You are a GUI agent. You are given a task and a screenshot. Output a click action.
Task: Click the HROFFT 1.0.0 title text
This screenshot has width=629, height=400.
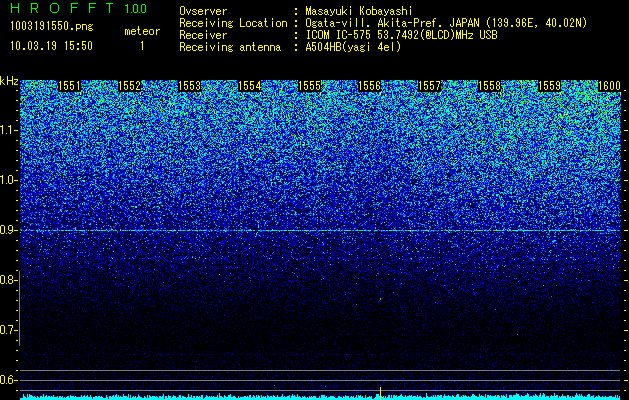tap(79, 8)
